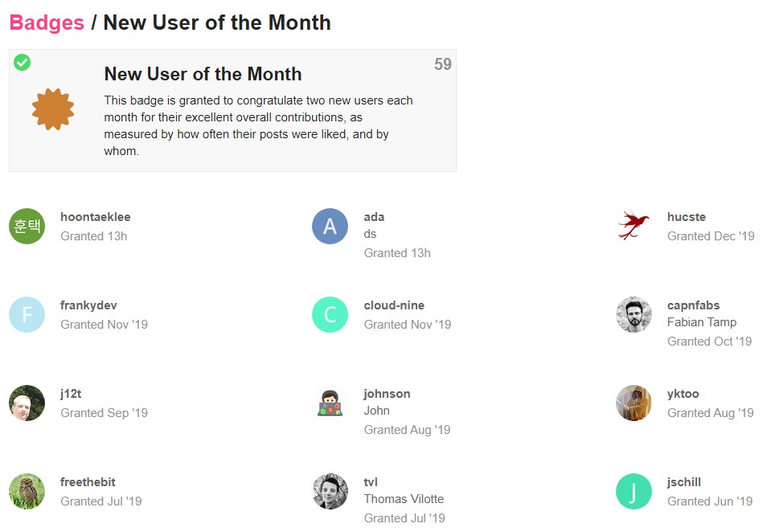
Task: Open capnfabs' black-and-white portrait avatar
Action: [634, 314]
